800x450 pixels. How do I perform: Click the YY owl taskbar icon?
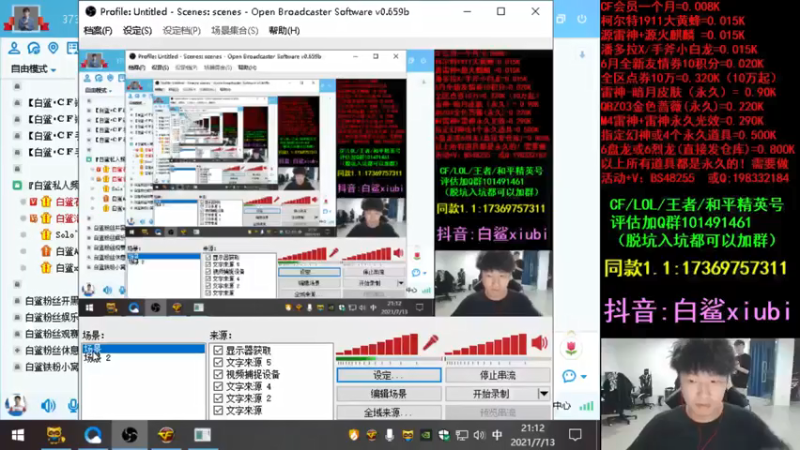pos(56,435)
